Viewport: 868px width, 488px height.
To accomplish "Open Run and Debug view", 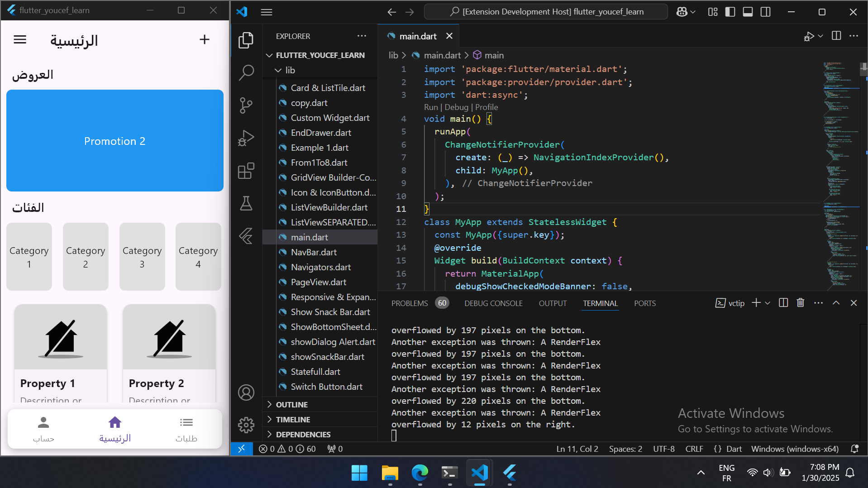I will (x=246, y=138).
